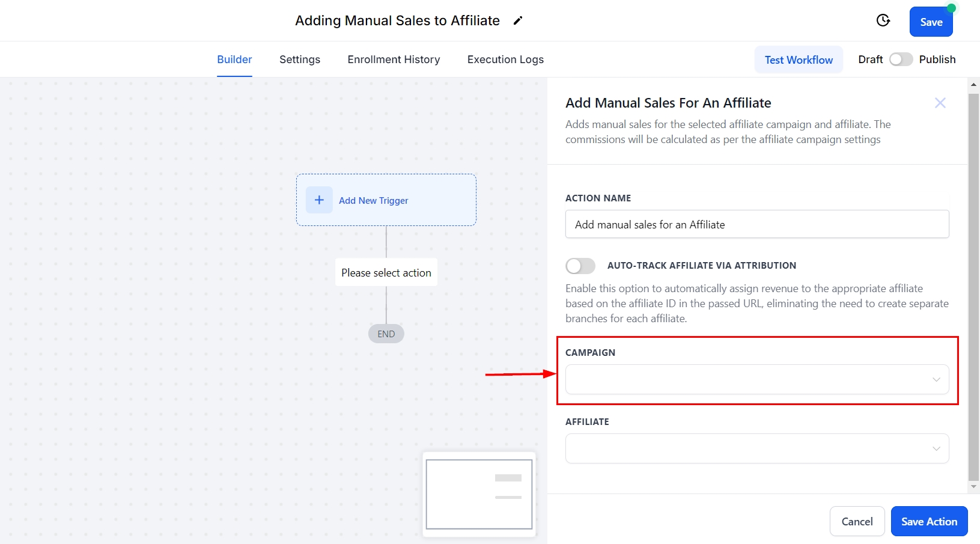
Task: Go to the Execution Logs tab
Action: point(505,60)
